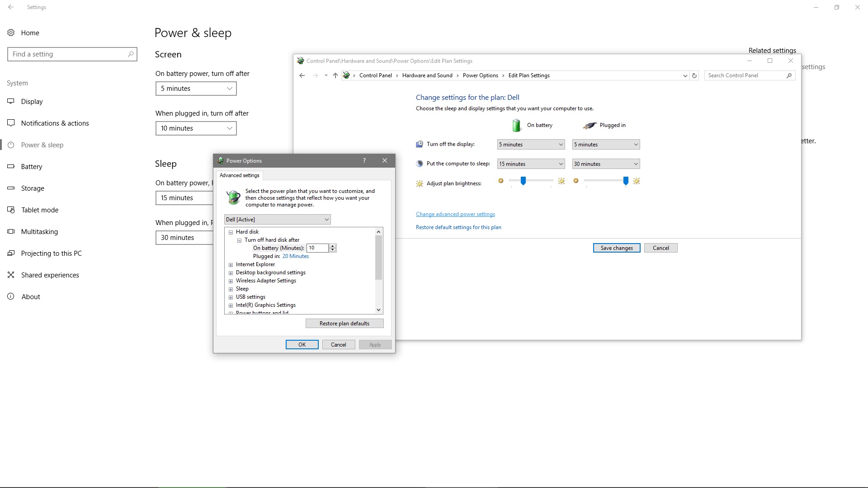
Task: Click the bright sun icon for battery brightness
Action: click(x=561, y=181)
